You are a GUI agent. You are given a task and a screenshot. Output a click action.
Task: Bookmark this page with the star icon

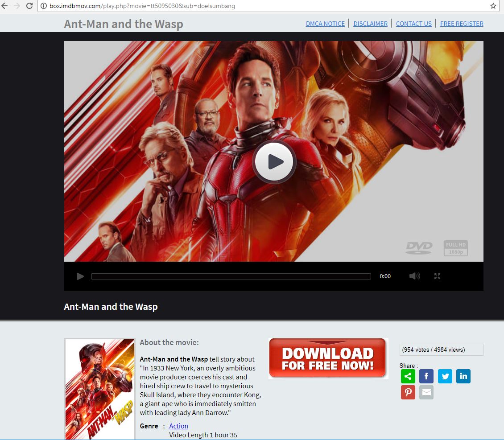493,6
